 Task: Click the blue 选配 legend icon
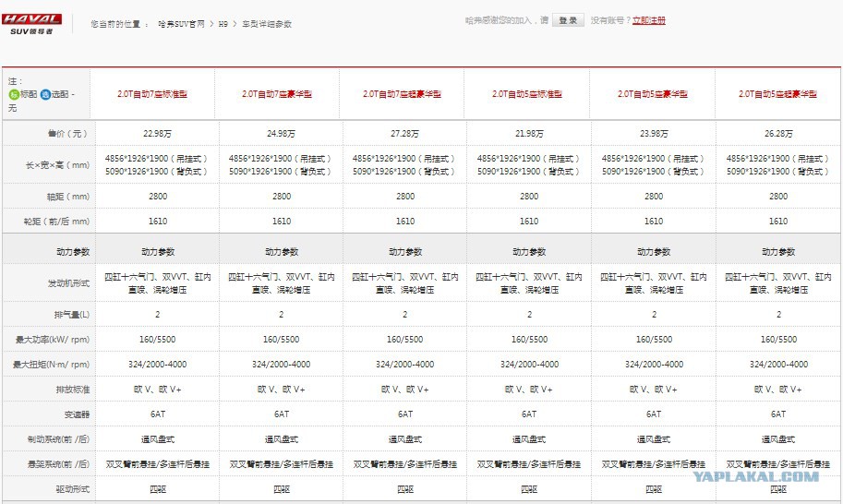(45, 94)
